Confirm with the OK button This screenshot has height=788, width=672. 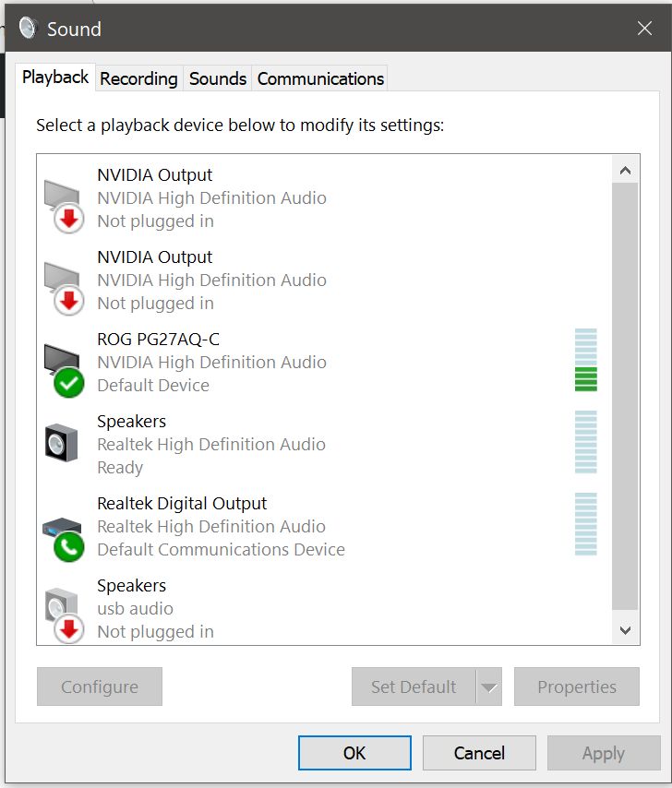click(x=354, y=753)
